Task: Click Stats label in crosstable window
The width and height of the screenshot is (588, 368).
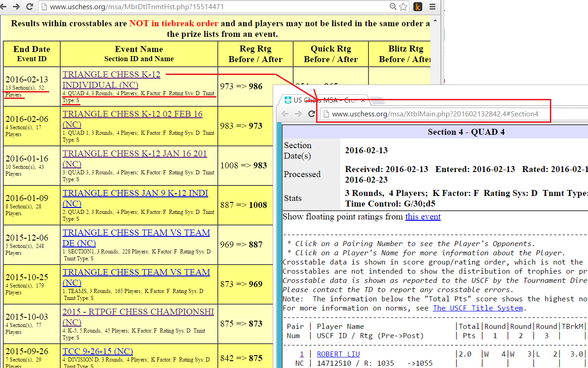Action: (x=293, y=198)
